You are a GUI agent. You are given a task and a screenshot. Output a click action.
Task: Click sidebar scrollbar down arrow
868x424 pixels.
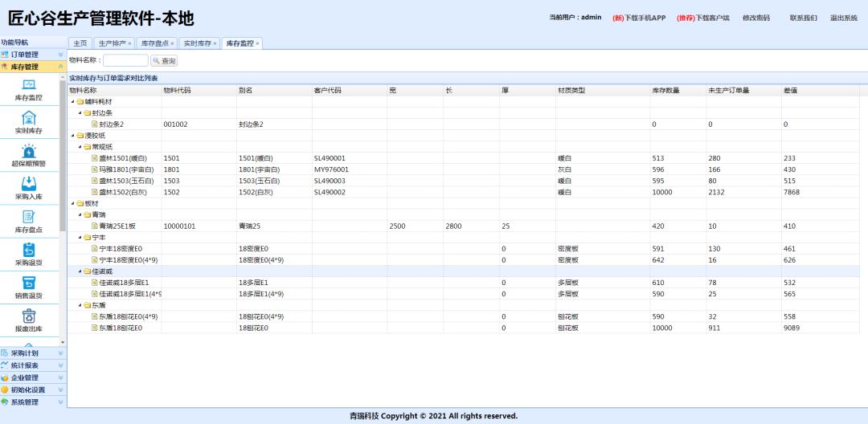pyautogui.click(x=63, y=343)
